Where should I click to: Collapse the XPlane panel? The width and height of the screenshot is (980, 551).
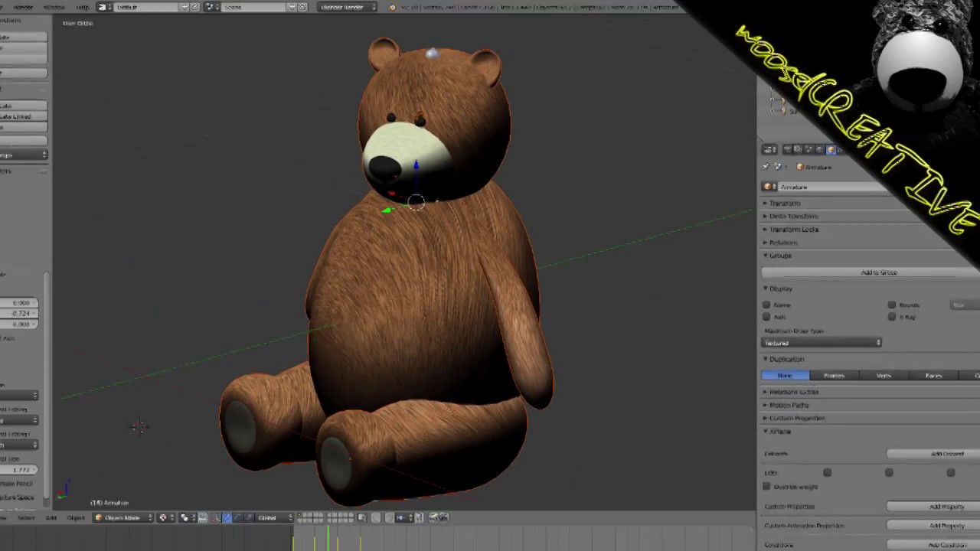(777, 432)
